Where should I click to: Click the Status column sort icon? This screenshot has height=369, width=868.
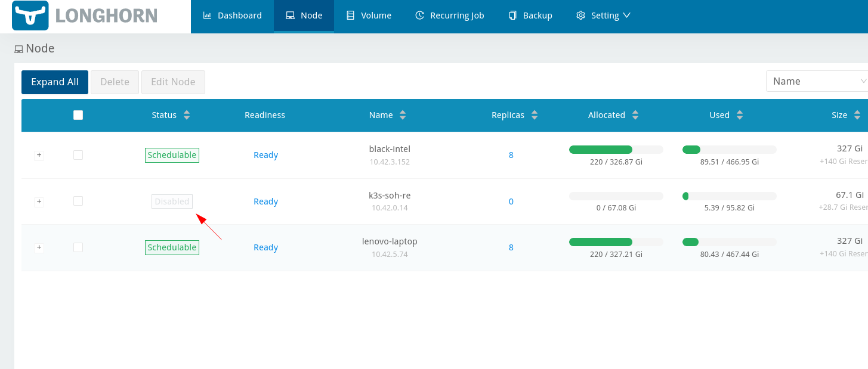point(187,115)
